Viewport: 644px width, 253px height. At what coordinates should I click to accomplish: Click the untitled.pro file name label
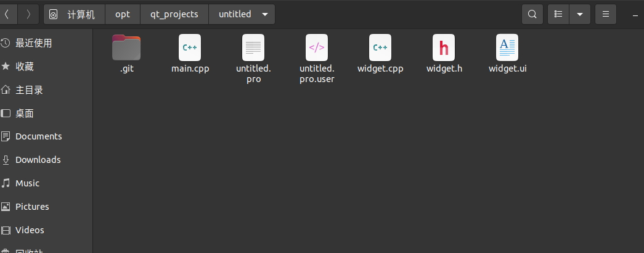253,73
